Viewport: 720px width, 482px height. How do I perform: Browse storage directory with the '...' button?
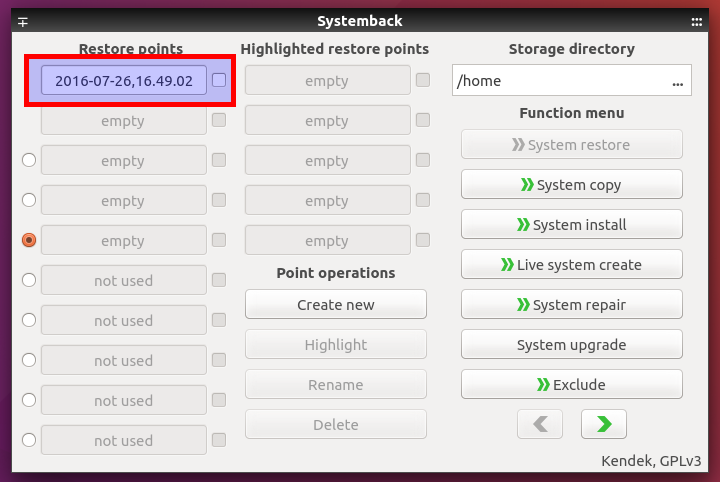pos(677,81)
